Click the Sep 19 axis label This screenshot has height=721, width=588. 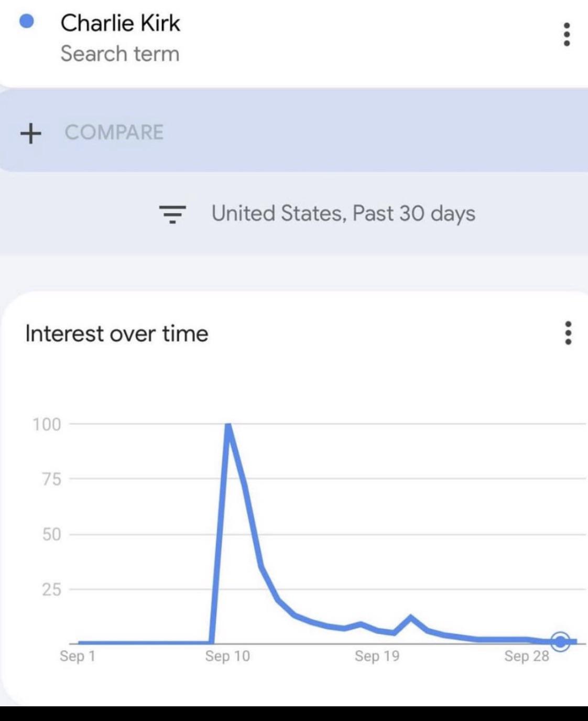click(x=377, y=656)
